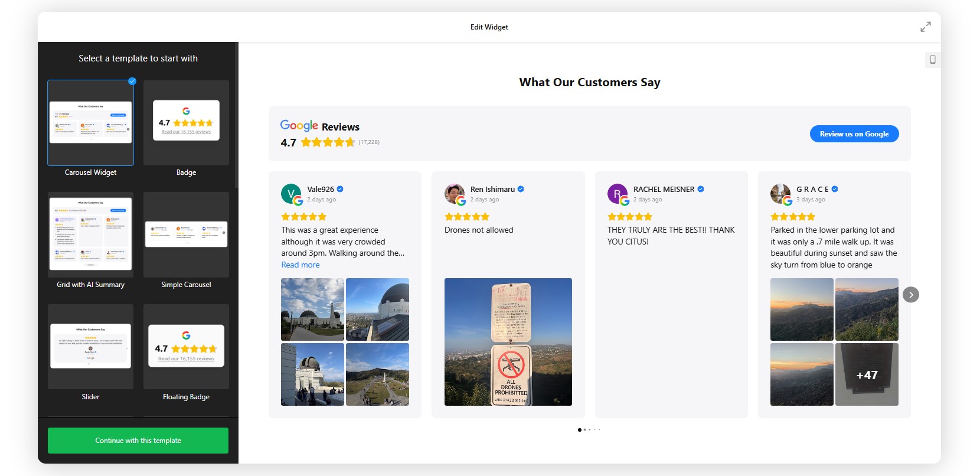
Task: Click the five-star rating on Vale926's review
Action: [x=304, y=217]
